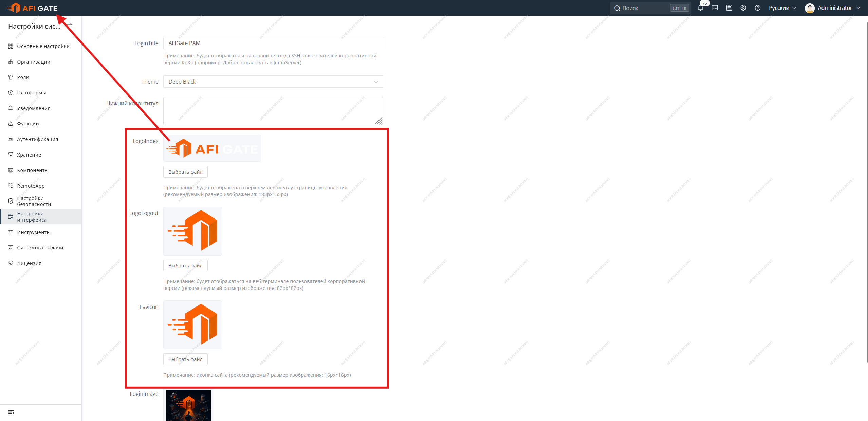
Task: Open the Уведомления menu entry
Action: point(41,108)
